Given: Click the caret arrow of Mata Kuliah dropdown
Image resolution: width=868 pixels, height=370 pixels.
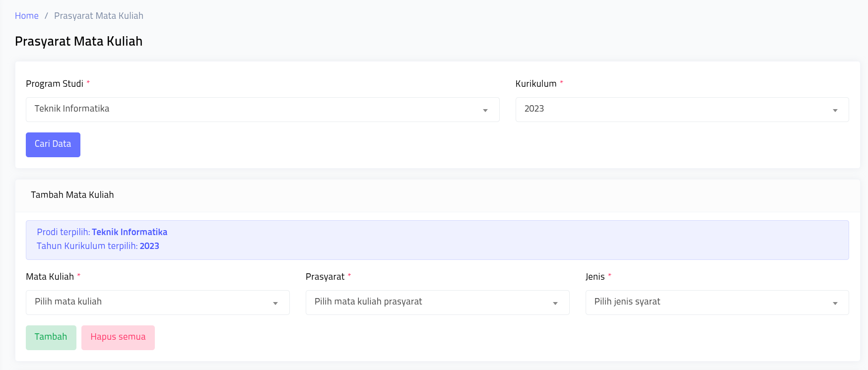Looking at the screenshot, I should 275,303.
